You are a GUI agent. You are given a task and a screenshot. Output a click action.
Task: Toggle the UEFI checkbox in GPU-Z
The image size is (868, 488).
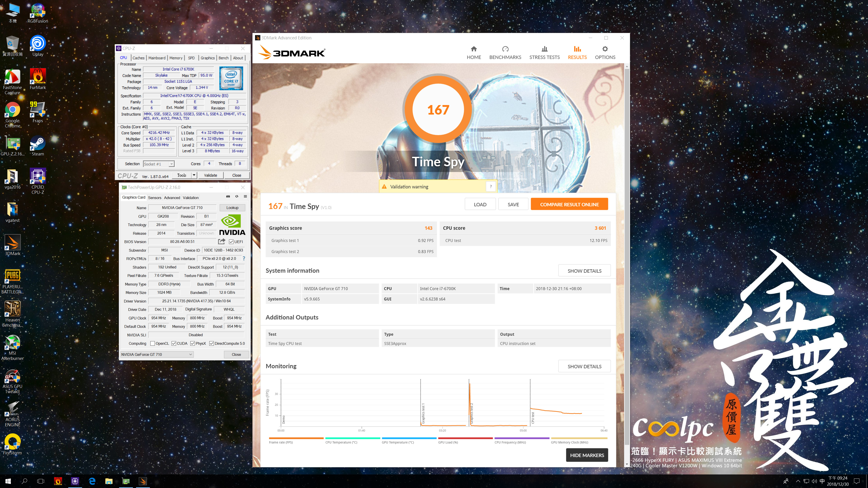(231, 242)
